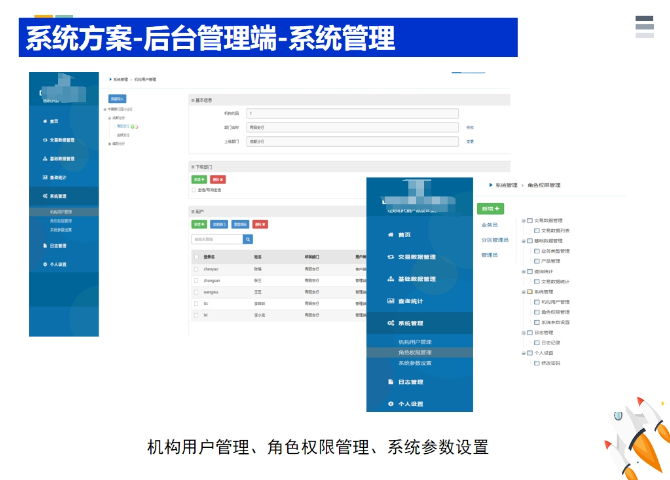Collapse the 日志管理 permission tree node
This screenshot has height=480, width=670.
(x=523, y=333)
